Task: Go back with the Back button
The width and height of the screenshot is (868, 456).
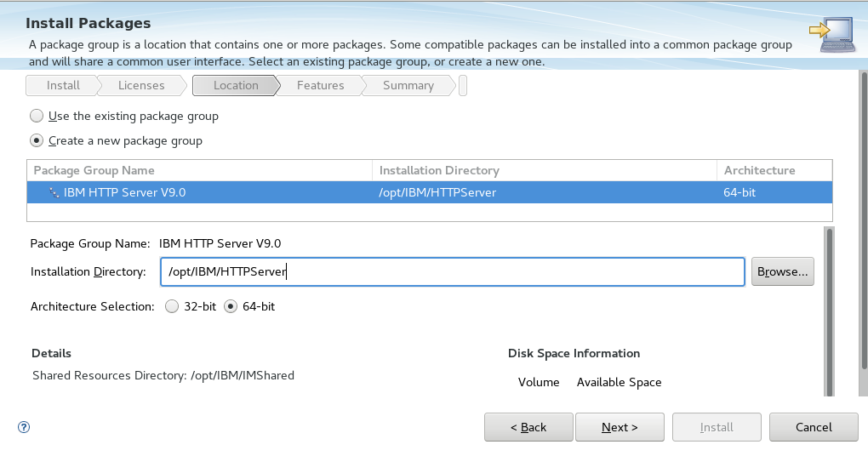Action: (x=528, y=427)
